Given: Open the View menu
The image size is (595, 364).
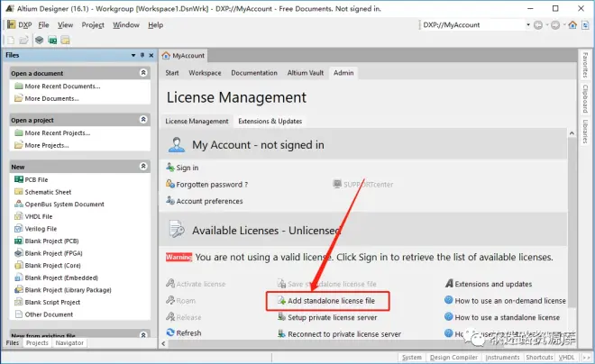Looking at the screenshot, I should pos(65,24).
